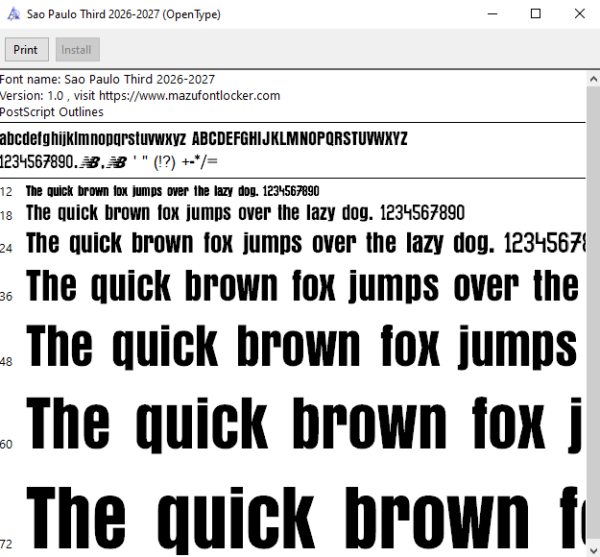The width and height of the screenshot is (600, 557).
Task: Click the size label '18'
Action: click(x=6, y=216)
